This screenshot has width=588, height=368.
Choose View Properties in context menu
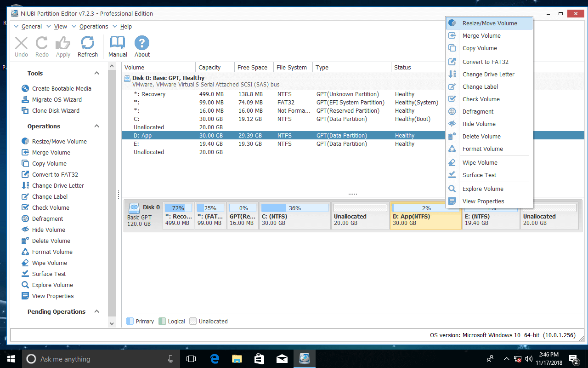click(489, 201)
